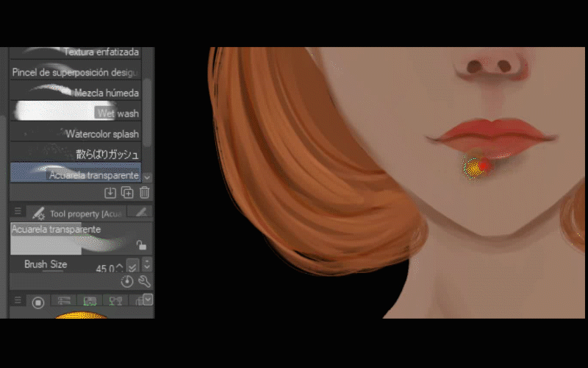Switch to the Color Slider tab

click(x=64, y=301)
